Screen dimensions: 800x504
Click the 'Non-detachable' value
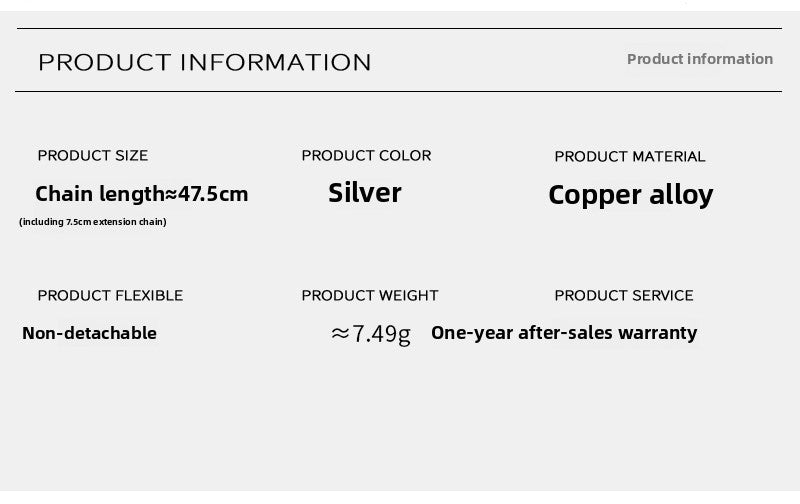(x=89, y=333)
